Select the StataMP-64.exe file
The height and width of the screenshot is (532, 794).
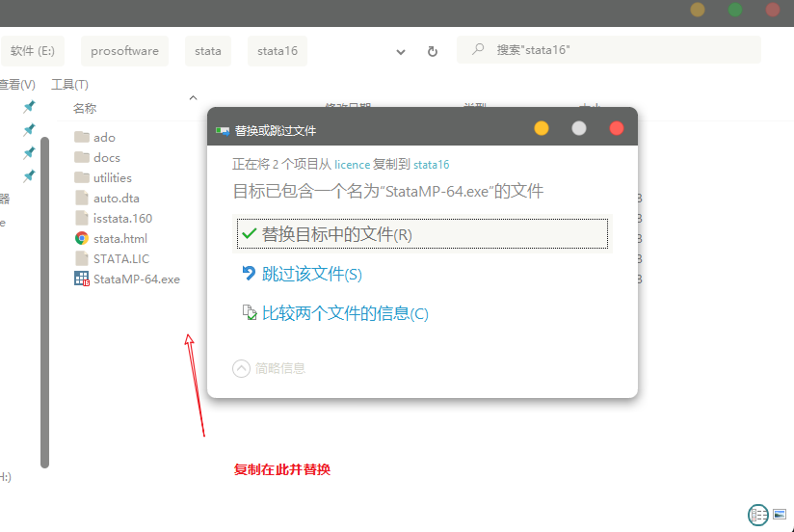click(x=136, y=279)
